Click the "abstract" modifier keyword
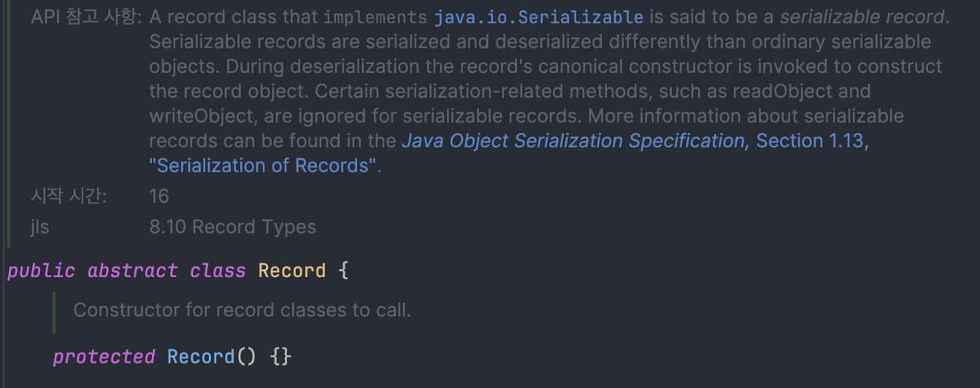Screen dimensions: 980x388 click(x=132, y=271)
